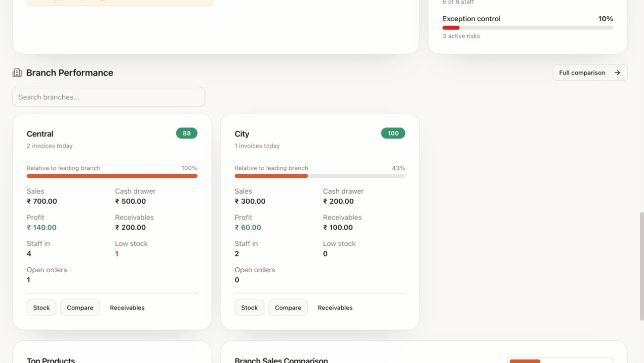Open the Full comparison view
The width and height of the screenshot is (644, 363).
point(590,72)
